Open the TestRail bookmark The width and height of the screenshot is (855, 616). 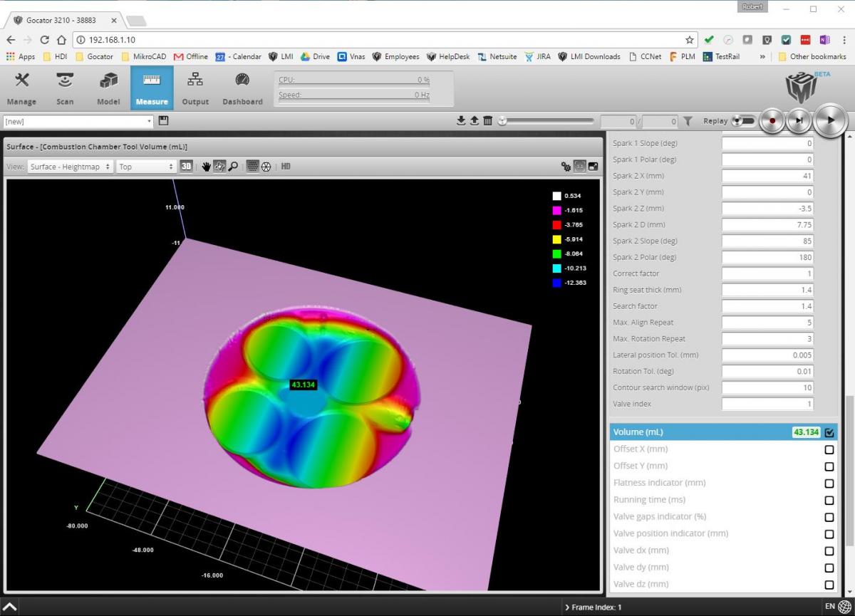click(722, 56)
